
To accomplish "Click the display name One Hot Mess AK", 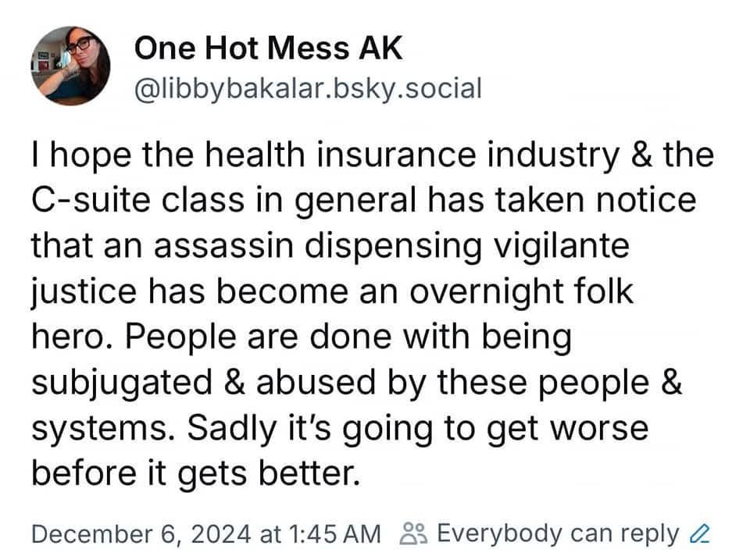I will point(268,48).
